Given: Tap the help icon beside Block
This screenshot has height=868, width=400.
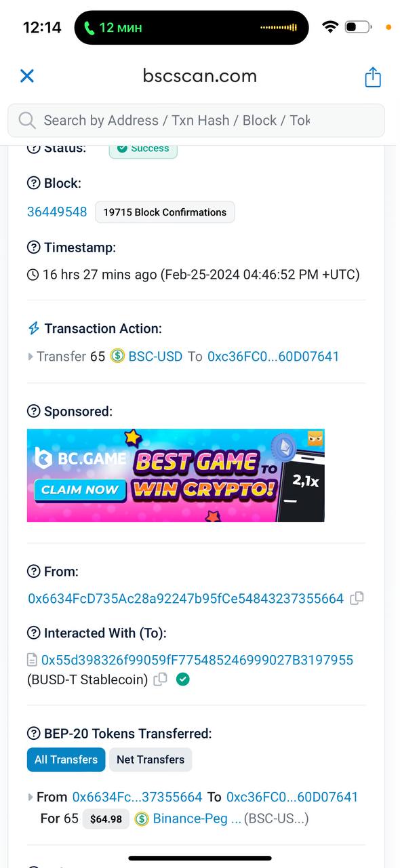Looking at the screenshot, I should [x=33, y=183].
